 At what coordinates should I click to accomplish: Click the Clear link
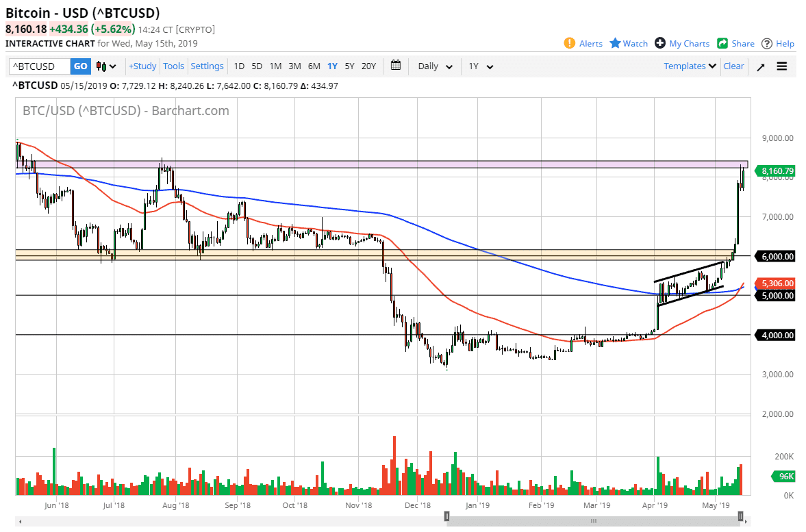tap(733, 66)
